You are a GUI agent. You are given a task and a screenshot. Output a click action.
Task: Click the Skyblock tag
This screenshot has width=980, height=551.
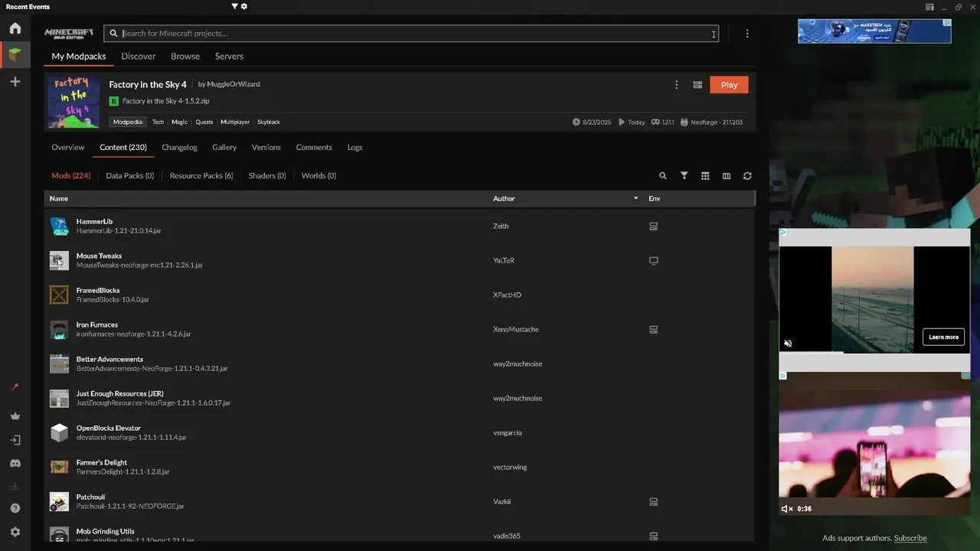(x=269, y=122)
